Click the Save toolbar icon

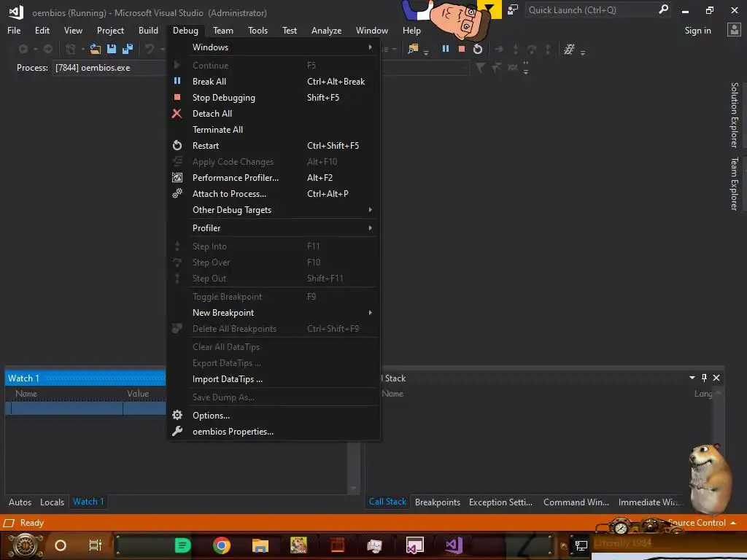pyautogui.click(x=112, y=49)
